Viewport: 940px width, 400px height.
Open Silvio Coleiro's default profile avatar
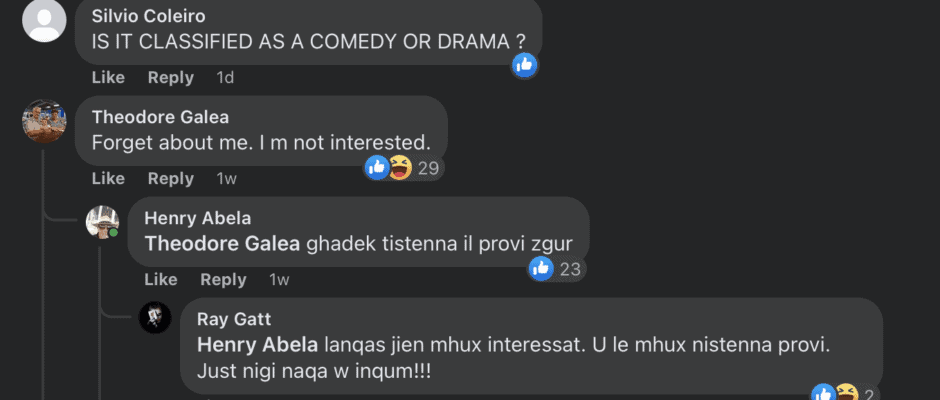44,21
